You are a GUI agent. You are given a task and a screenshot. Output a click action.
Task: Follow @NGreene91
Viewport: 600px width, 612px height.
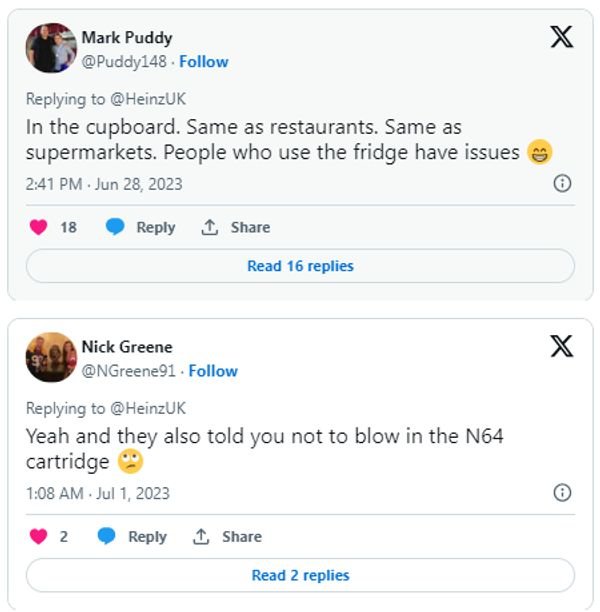[x=212, y=371]
